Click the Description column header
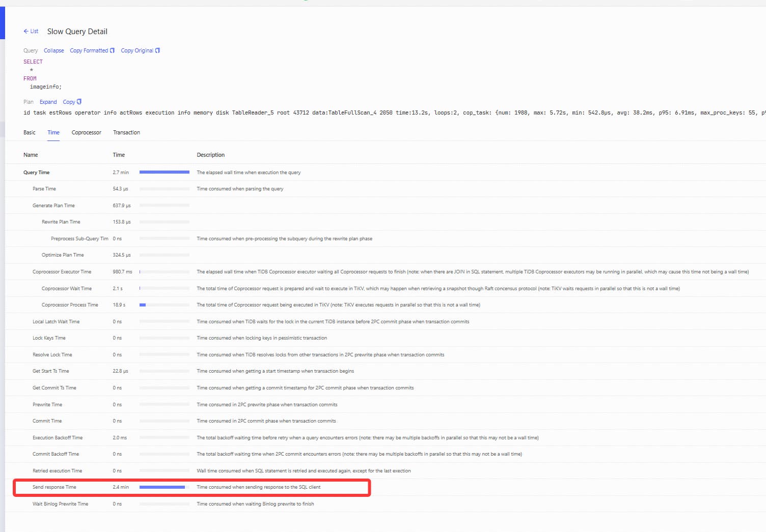 [211, 155]
